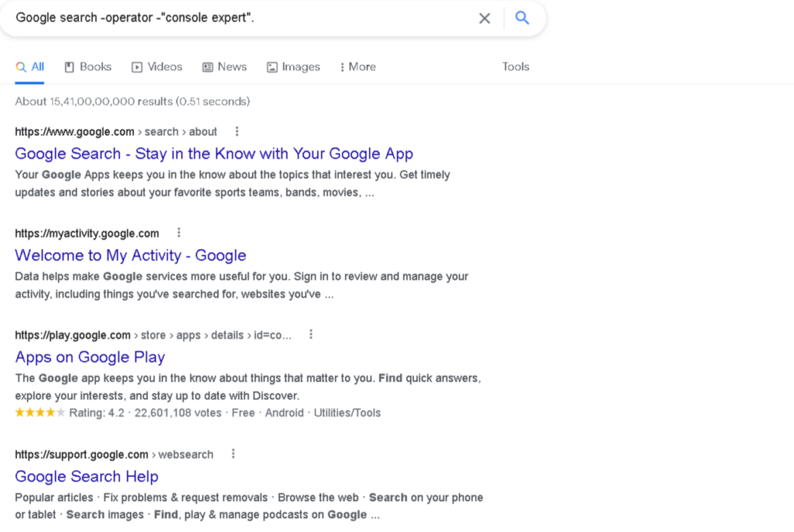
Task: Open options menu next to support.google.com
Action: [x=233, y=454]
